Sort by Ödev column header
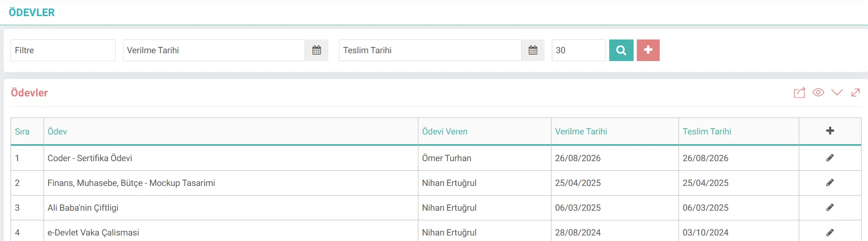 point(57,131)
